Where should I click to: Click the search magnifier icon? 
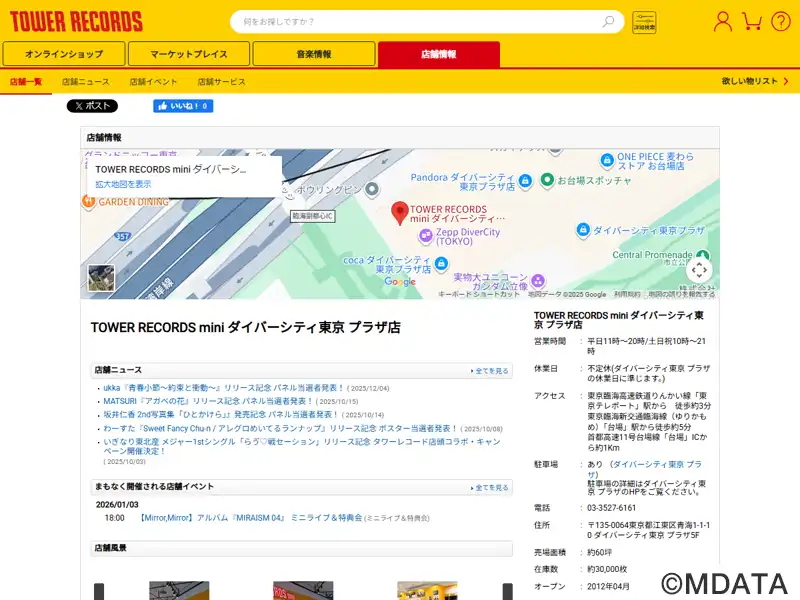tap(608, 21)
